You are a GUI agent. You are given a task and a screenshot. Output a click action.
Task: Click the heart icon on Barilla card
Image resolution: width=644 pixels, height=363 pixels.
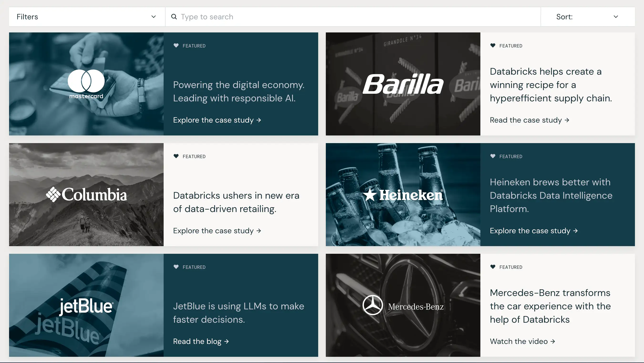493,46
